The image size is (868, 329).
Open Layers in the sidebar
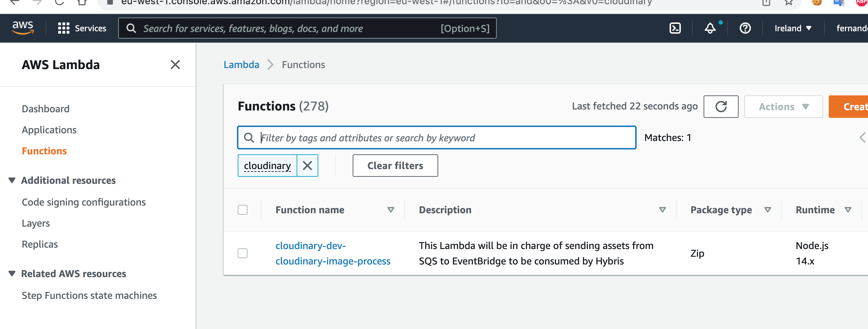coord(36,223)
